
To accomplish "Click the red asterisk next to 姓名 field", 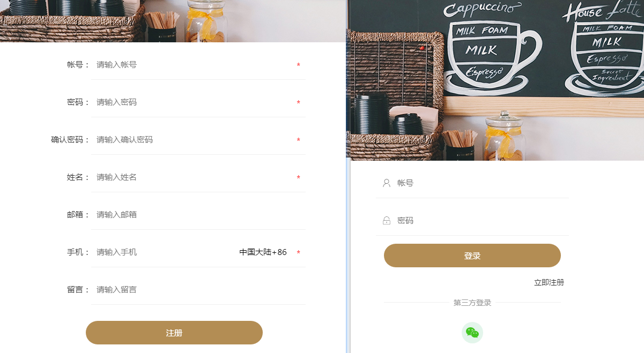I will point(298,178).
